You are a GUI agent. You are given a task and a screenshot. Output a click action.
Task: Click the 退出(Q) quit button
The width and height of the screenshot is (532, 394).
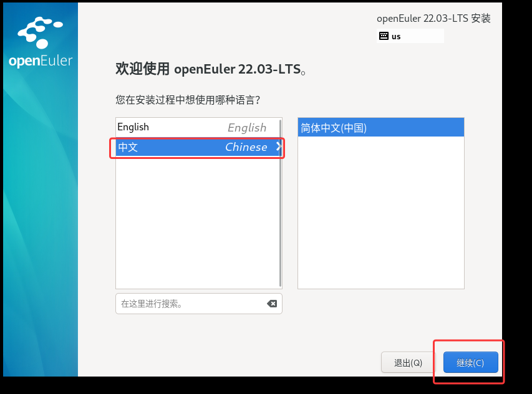pos(408,362)
